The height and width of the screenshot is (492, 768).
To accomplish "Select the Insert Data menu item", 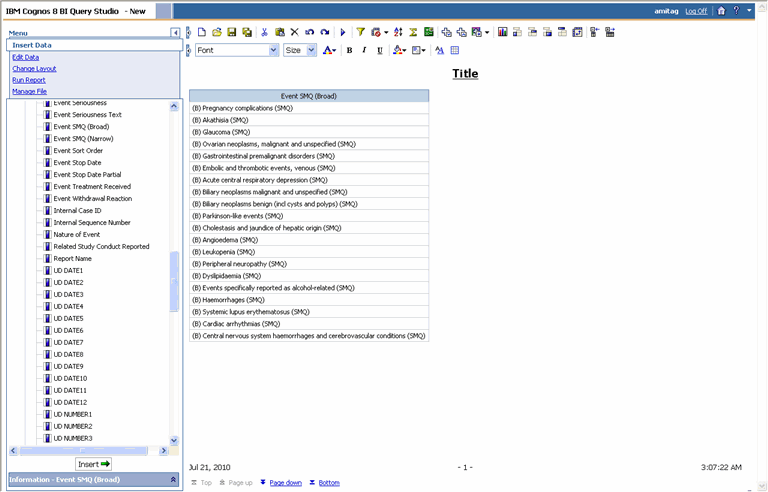I will [32, 45].
